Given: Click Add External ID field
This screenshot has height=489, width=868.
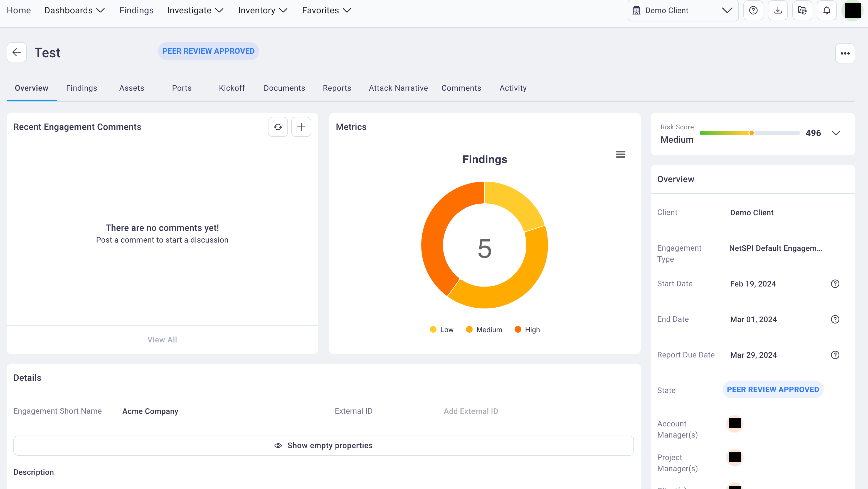Looking at the screenshot, I should pyautogui.click(x=471, y=411).
